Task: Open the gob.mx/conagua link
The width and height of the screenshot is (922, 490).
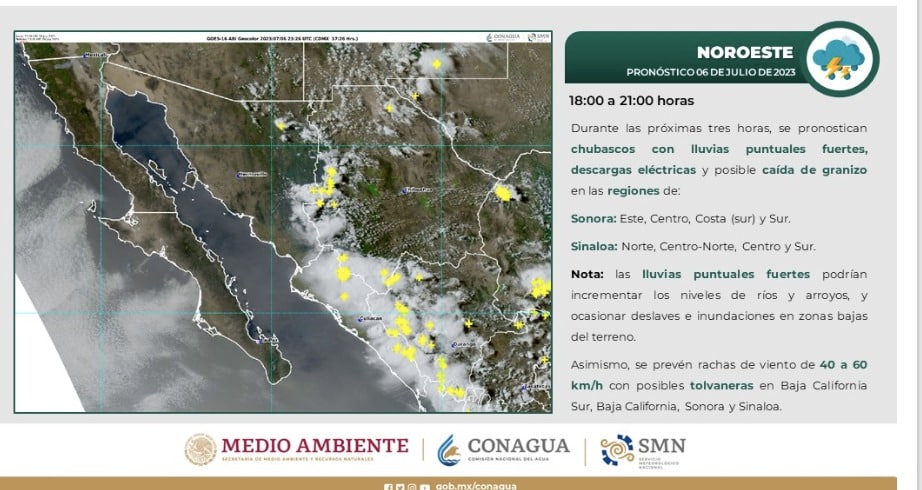Action: (476, 486)
